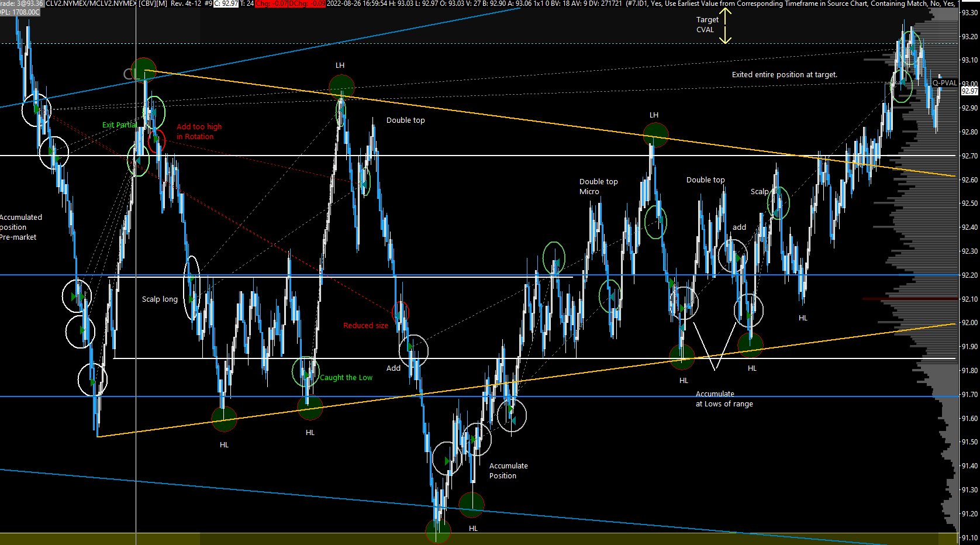
Task: Click the 92.90 price axis label
Action: click(969, 108)
